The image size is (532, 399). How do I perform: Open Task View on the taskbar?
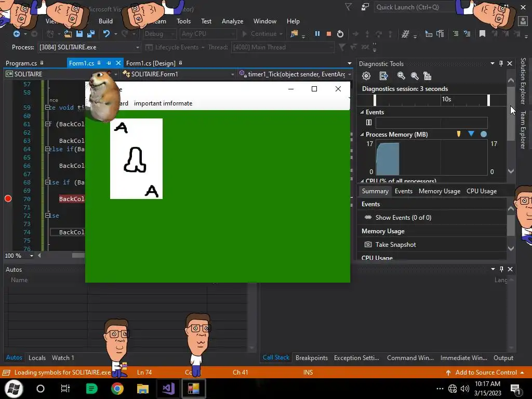coord(65,389)
